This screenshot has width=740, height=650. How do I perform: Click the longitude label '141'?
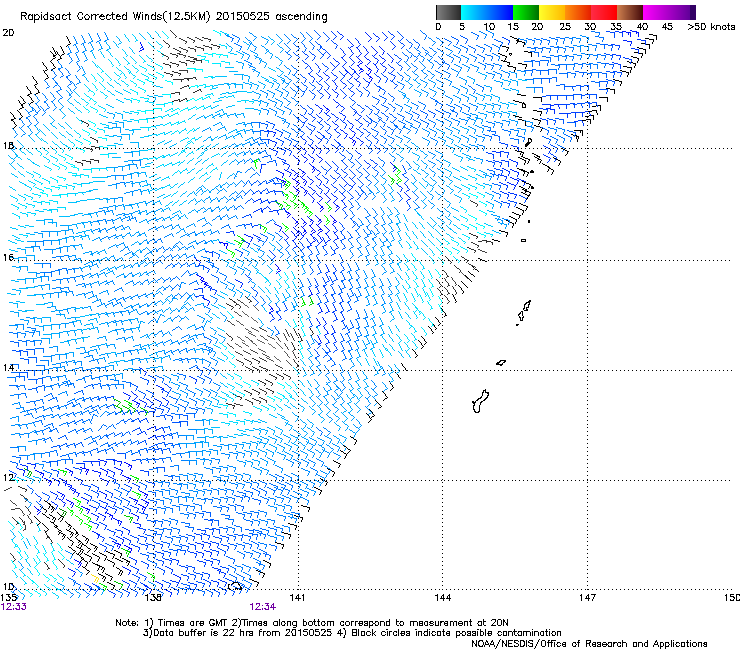tap(297, 598)
